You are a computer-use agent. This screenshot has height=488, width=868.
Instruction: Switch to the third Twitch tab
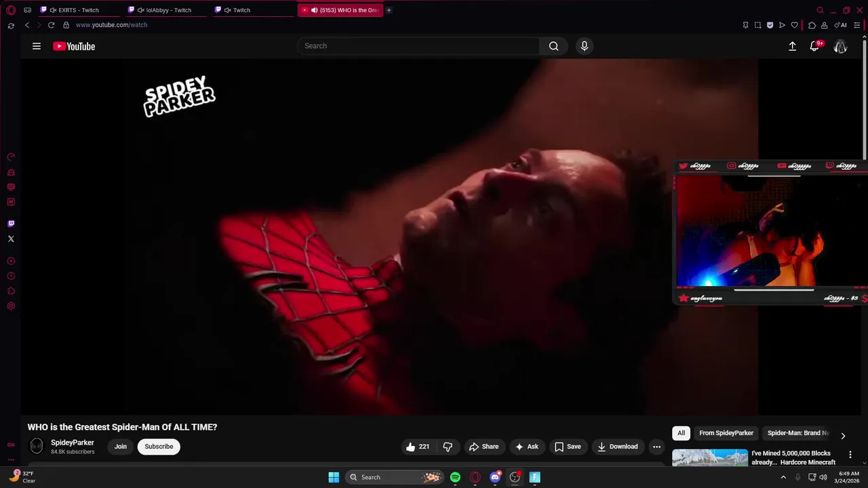[x=253, y=10]
